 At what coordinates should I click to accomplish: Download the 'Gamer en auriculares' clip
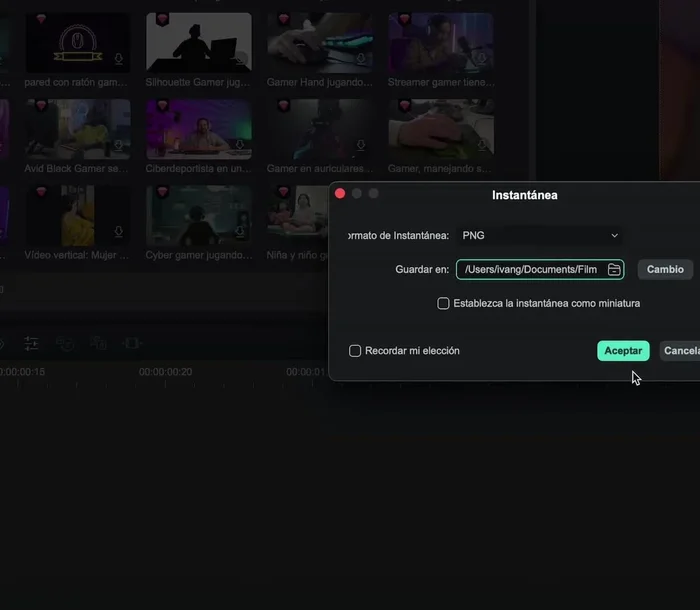(x=361, y=145)
